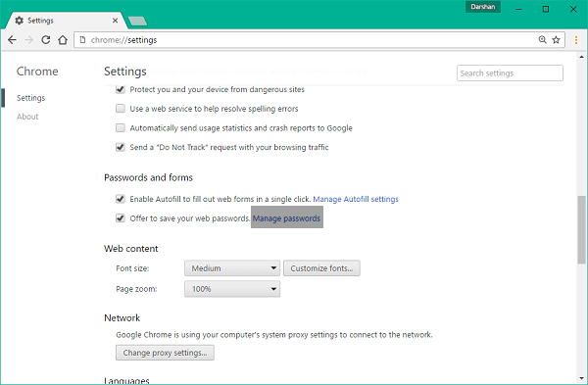588x385 pixels.
Task: Bookmark this page with the star icon
Action: [556, 40]
